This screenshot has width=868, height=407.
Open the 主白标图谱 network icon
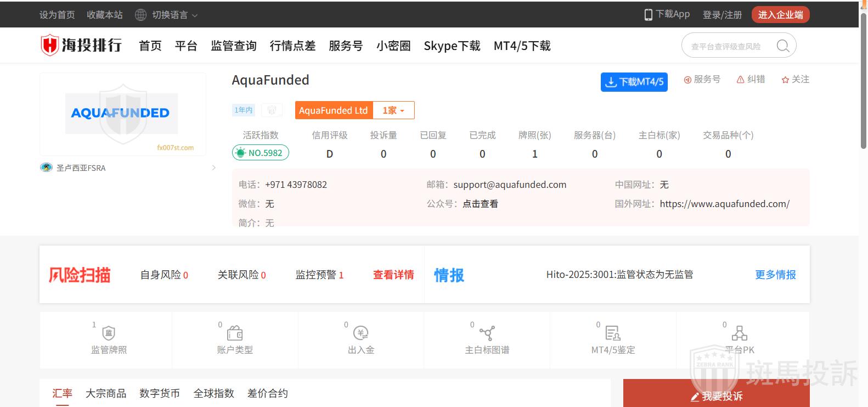(x=487, y=333)
